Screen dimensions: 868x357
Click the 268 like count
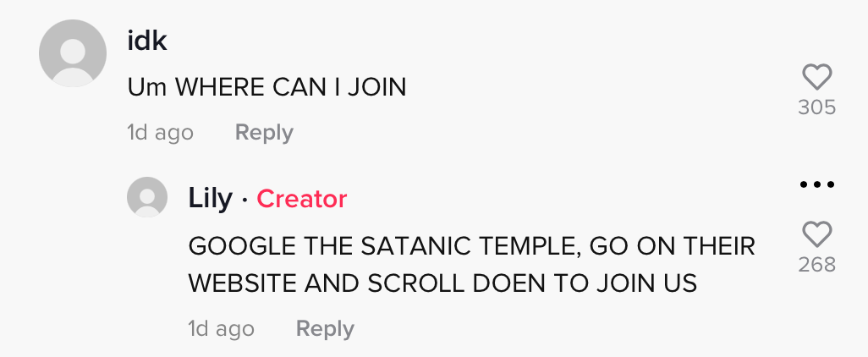(x=817, y=265)
